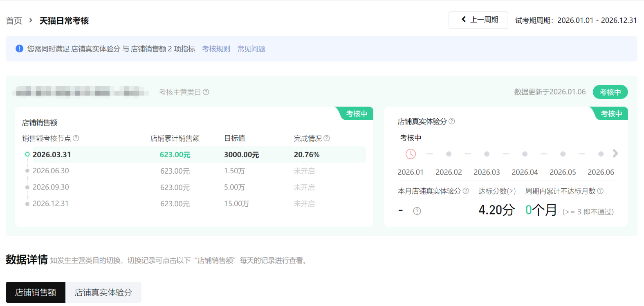
Task: Go to previous period with 上一周期
Action: pos(478,20)
